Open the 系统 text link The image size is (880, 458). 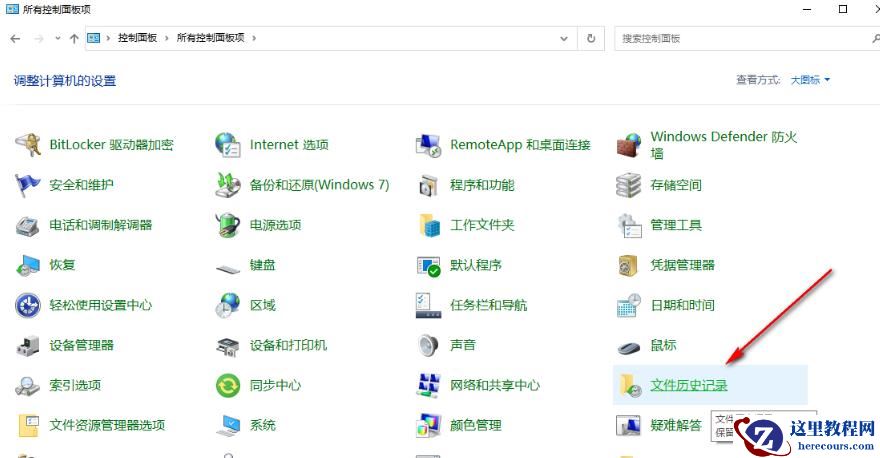point(263,425)
